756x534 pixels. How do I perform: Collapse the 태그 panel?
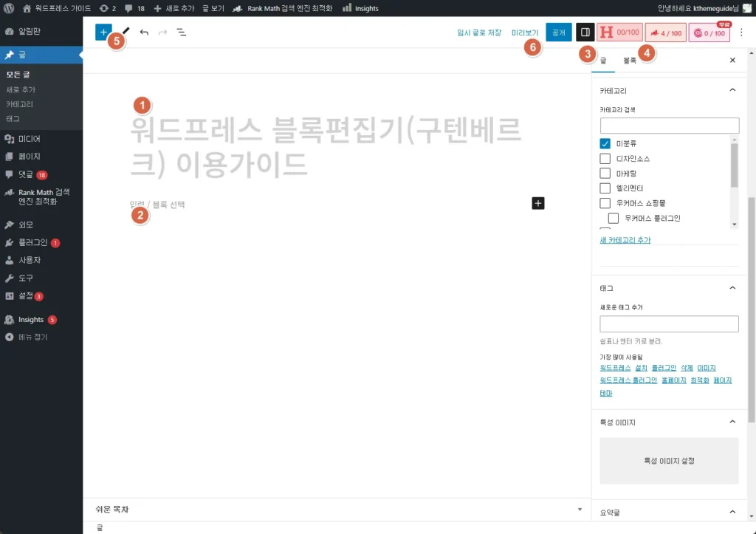coord(732,288)
